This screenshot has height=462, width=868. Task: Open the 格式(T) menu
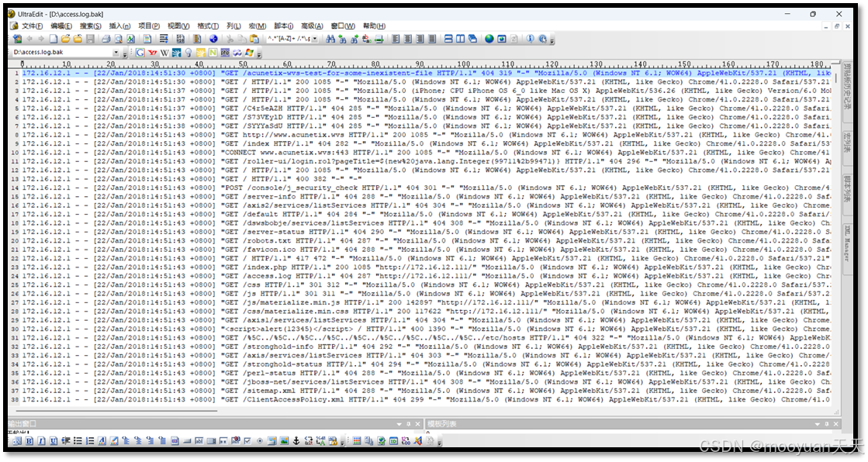pyautogui.click(x=208, y=26)
